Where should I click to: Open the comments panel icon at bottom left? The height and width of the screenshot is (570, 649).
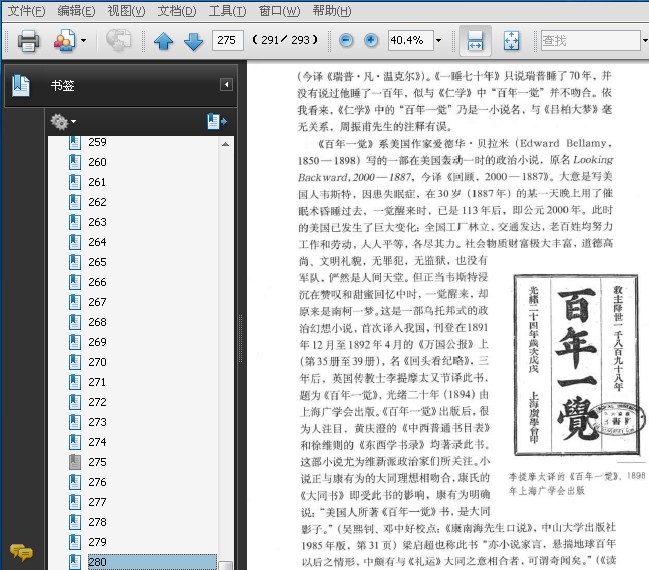tap(20, 552)
